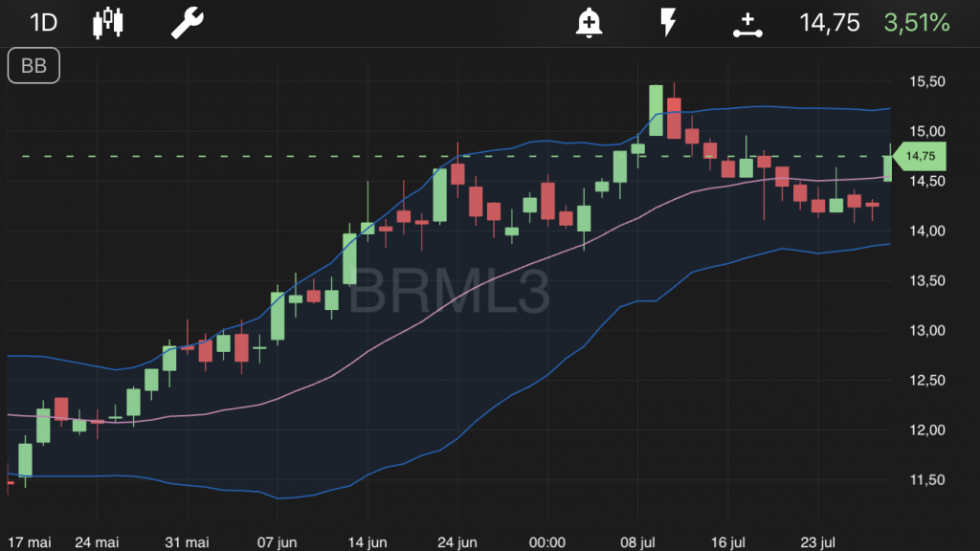The width and height of the screenshot is (980, 551).
Task: Tap the 3,51% change percentage
Action: coord(917,23)
